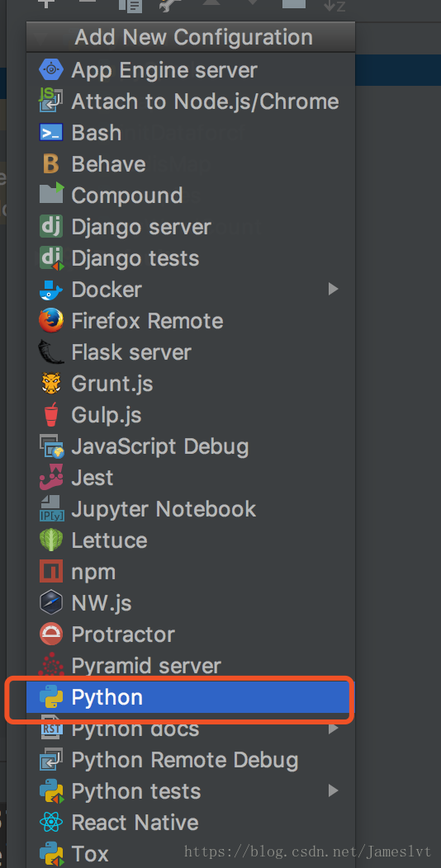Choose Attach to Node.js/Chrome configuration
Viewport: 441px width, 868px height.
pyautogui.click(x=191, y=101)
